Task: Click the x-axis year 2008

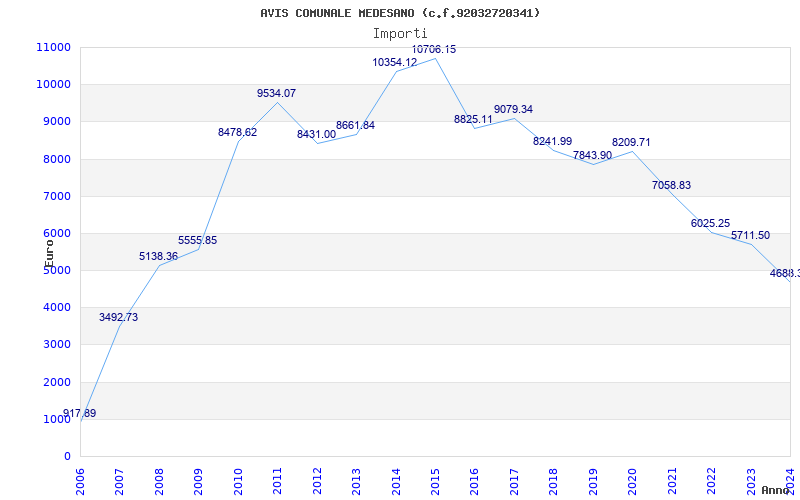Action: (159, 481)
